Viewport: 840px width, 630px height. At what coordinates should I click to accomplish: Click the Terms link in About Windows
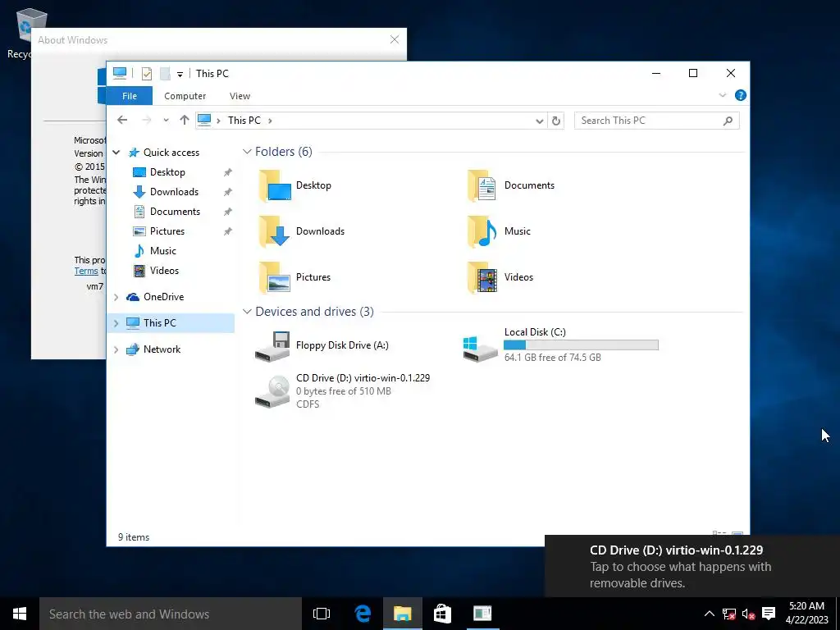85,271
